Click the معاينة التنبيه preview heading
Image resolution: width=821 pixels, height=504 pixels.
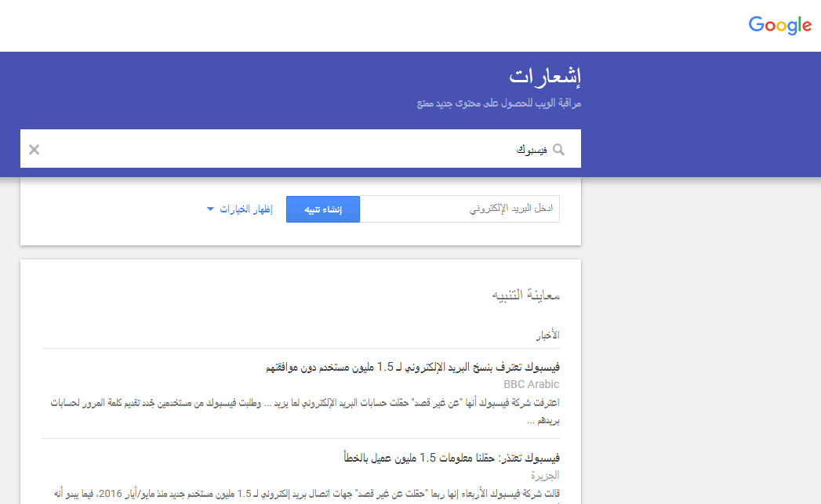(x=525, y=296)
